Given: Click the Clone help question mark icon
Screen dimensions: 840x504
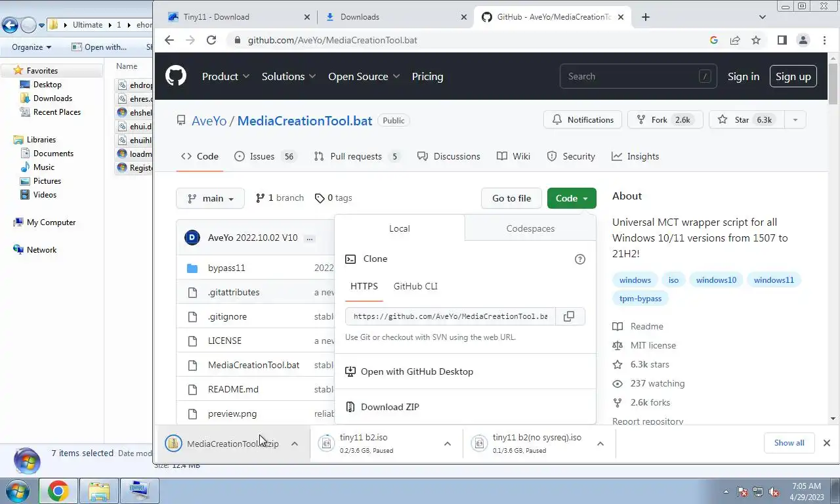Looking at the screenshot, I should point(580,259).
